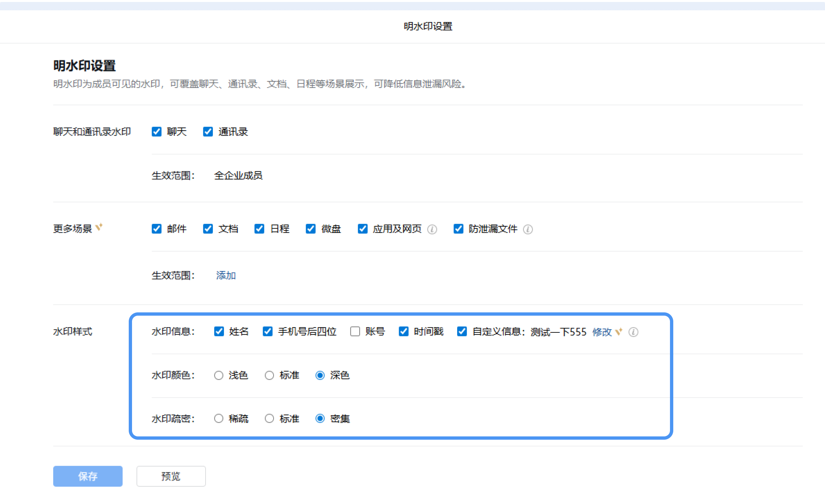Toggle the 防泄漏文件 checkbox
The width and height of the screenshot is (825, 504).
pos(458,229)
